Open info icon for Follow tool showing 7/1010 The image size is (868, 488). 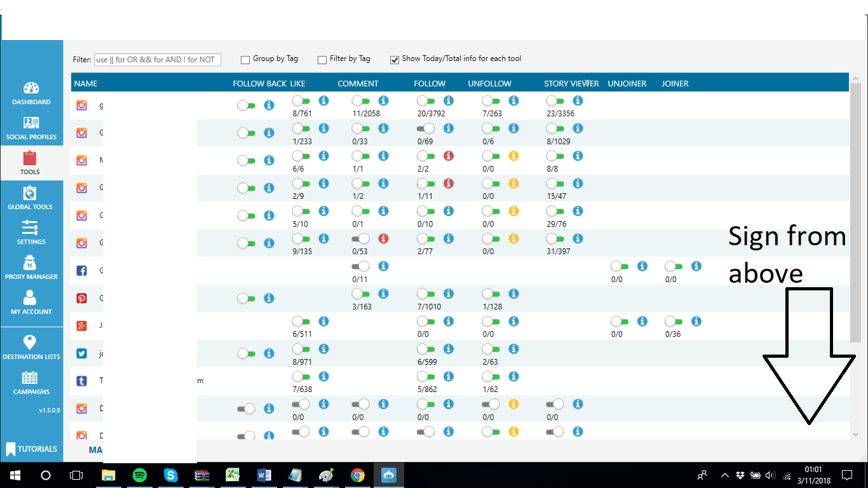coord(449,294)
